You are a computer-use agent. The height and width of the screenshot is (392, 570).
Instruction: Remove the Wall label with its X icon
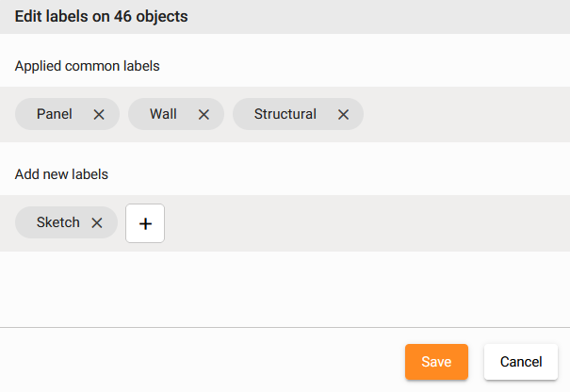[204, 114]
